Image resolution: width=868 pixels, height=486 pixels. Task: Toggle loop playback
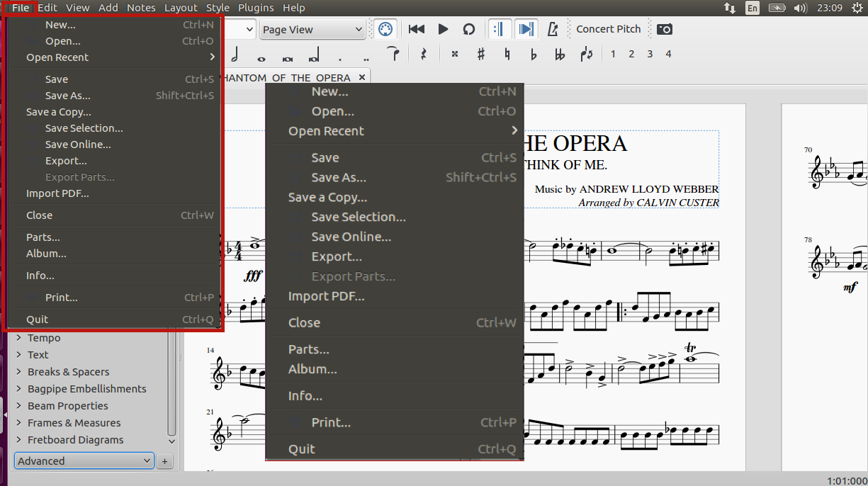tap(468, 29)
